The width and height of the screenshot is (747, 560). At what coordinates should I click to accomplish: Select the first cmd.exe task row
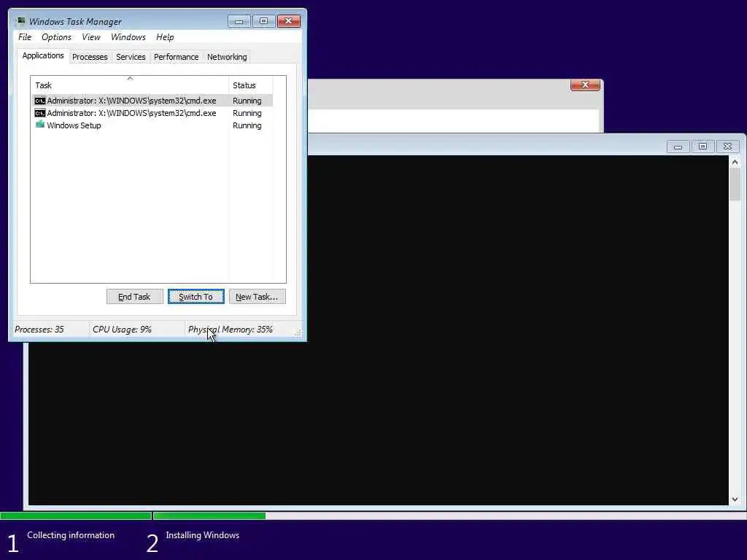point(152,101)
